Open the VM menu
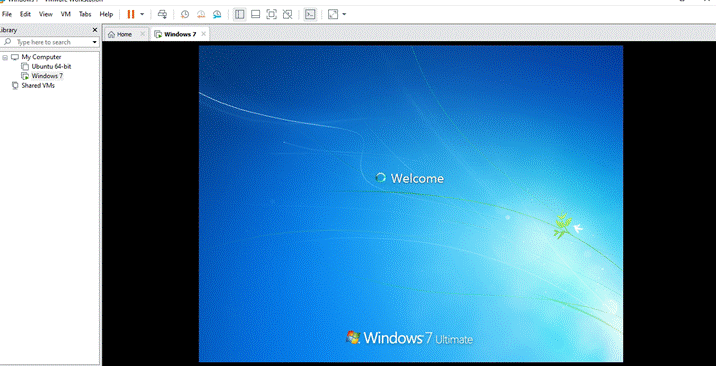The height and width of the screenshot is (366, 716). (x=66, y=14)
